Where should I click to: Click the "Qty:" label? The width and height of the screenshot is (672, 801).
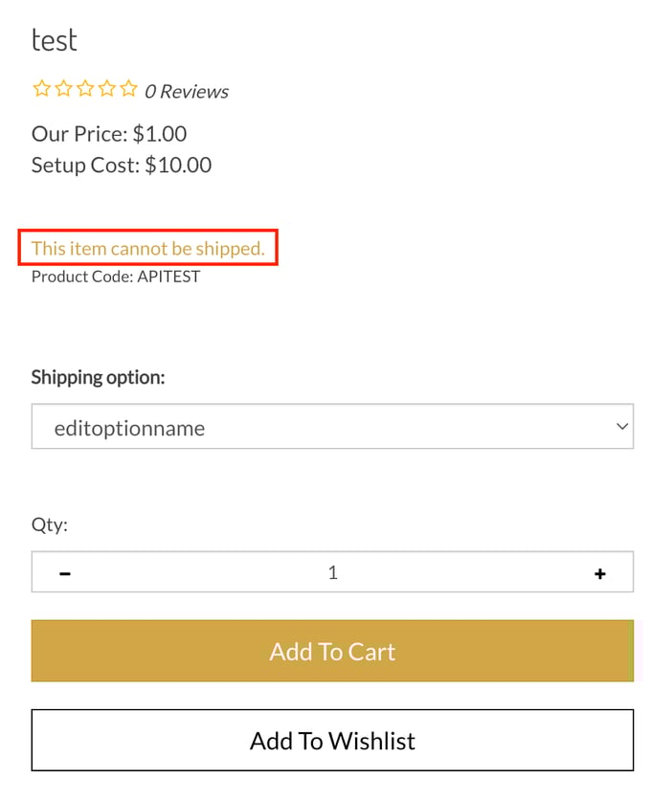coord(50,524)
